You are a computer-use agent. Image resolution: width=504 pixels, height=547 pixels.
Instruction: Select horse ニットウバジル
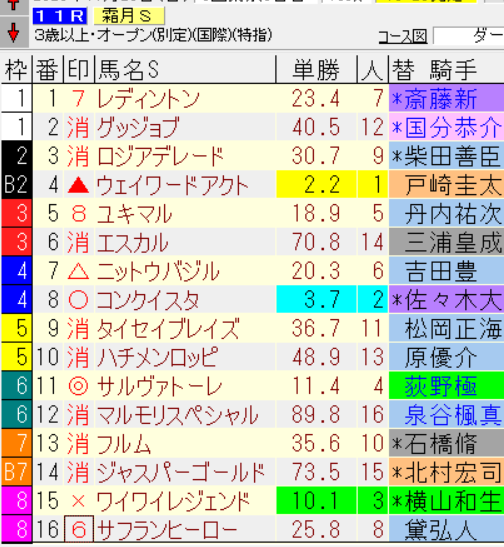click(158, 271)
